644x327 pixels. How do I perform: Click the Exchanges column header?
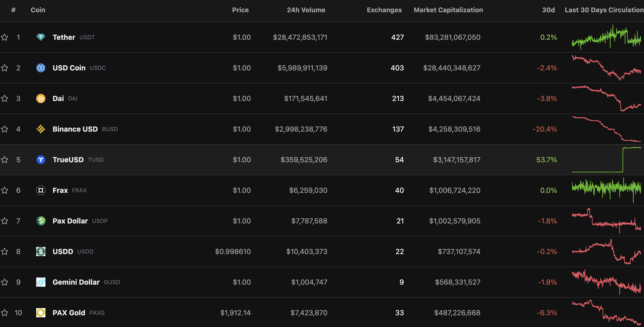384,10
